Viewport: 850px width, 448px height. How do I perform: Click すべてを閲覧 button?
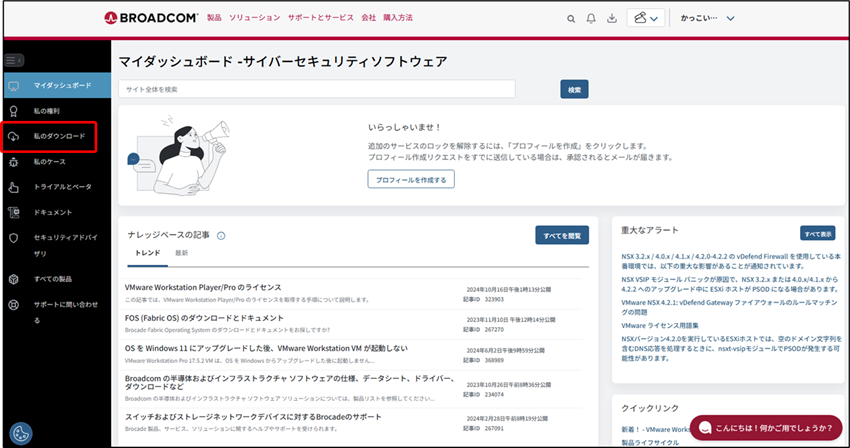[x=562, y=235]
